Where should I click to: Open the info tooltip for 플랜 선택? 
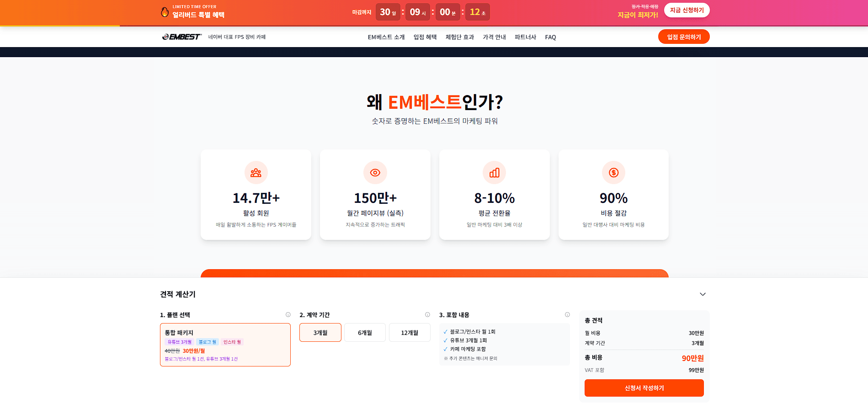(x=288, y=314)
